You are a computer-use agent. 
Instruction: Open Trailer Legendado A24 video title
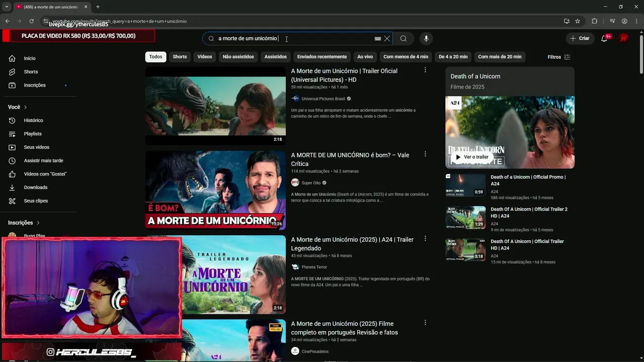[x=352, y=244]
